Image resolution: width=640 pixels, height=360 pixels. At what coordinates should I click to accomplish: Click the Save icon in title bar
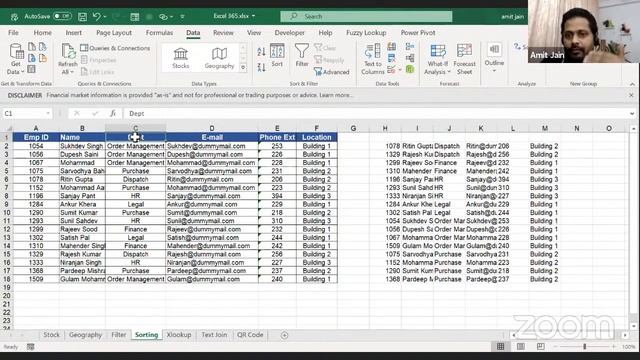(x=82, y=17)
